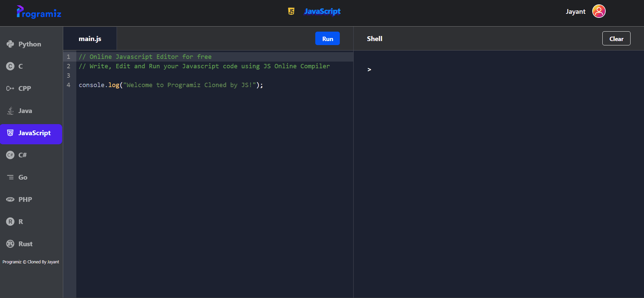Click the Programiz logo
This screenshot has height=298, width=644.
point(39,12)
